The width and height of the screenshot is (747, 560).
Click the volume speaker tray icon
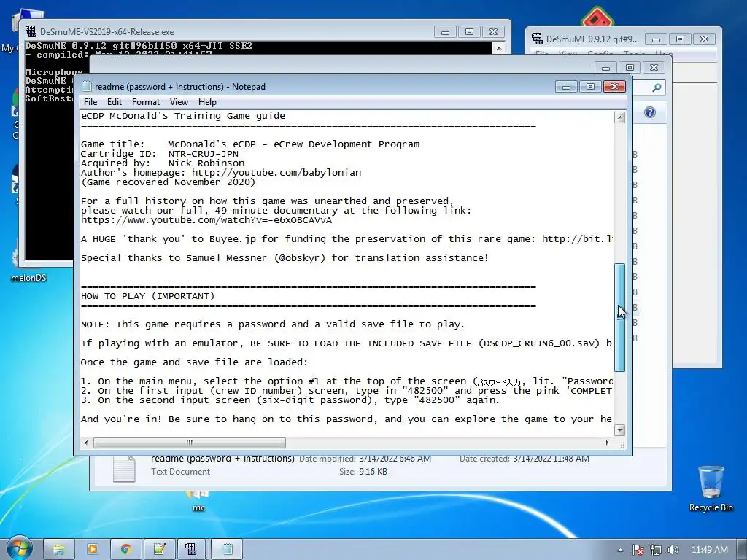(x=673, y=550)
